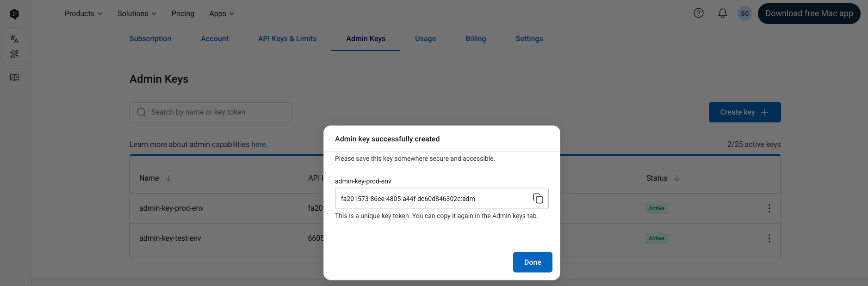This screenshot has width=868, height=286.
Task: Expand the Products dropdown menu
Action: coord(84,14)
